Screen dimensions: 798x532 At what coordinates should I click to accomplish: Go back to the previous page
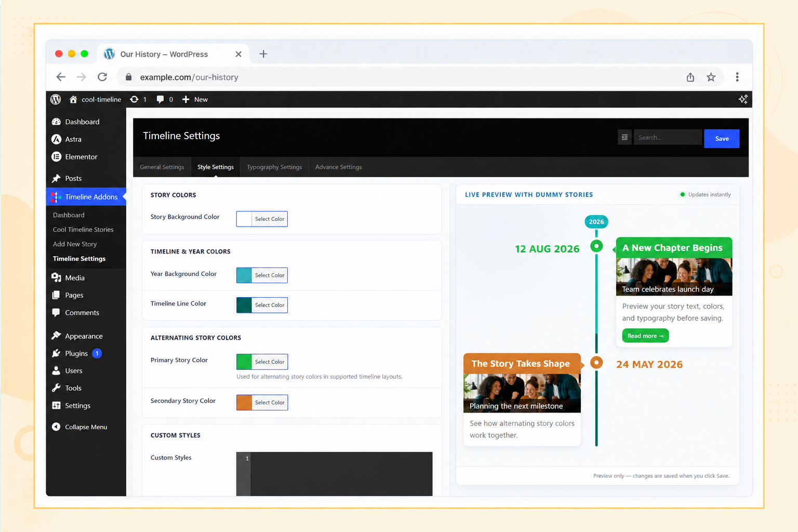[61, 77]
